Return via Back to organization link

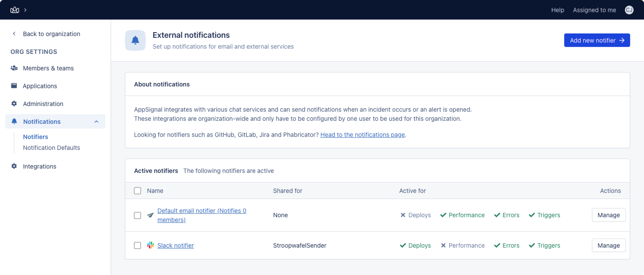(51, 34)
